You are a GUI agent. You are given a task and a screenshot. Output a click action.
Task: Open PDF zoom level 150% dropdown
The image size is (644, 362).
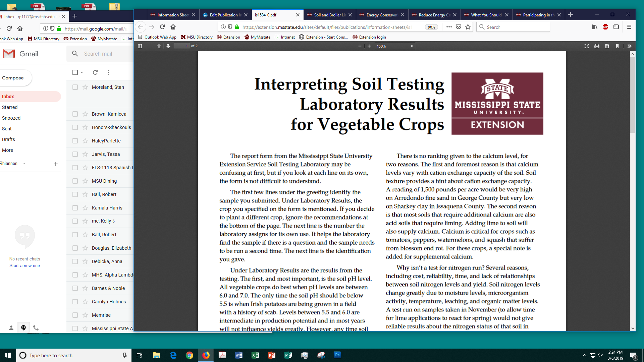[395, 46]
